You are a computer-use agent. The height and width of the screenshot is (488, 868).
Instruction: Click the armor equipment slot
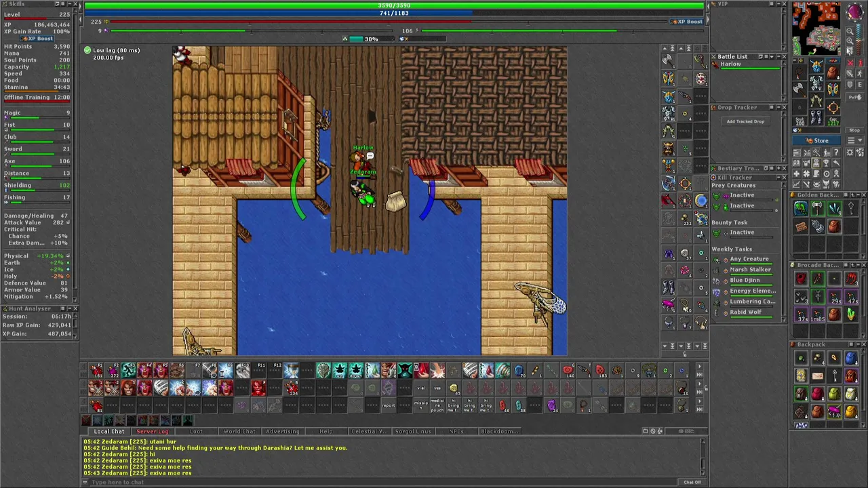816,83
